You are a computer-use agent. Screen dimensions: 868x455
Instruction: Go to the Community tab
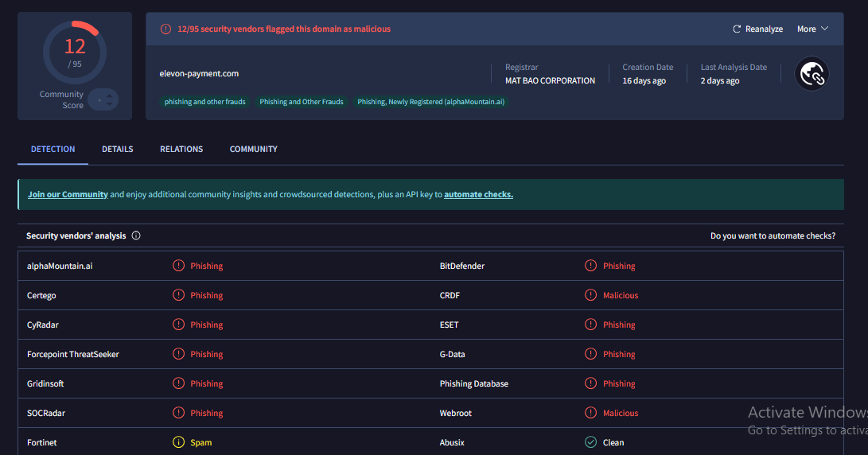[x=253, y=149]
